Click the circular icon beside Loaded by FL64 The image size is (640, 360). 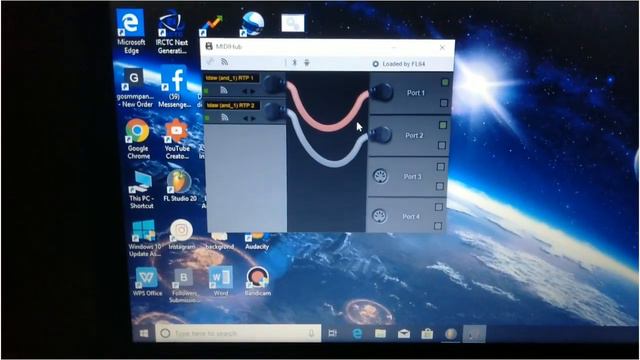(x=376, y=64)
